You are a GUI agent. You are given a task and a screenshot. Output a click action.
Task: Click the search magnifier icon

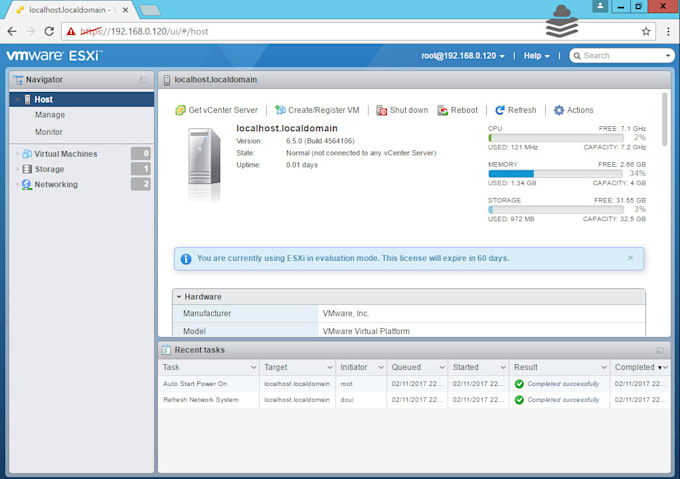click(x=577, y=55)
